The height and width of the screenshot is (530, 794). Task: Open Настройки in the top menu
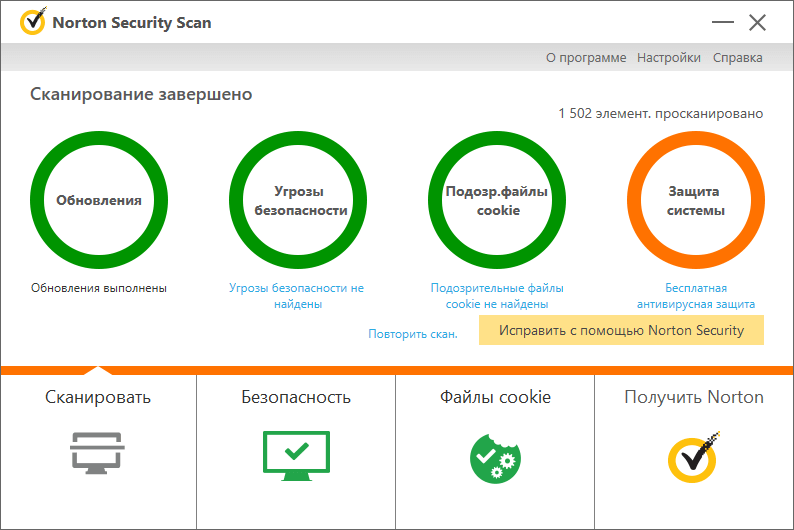[x=669, y=58]
